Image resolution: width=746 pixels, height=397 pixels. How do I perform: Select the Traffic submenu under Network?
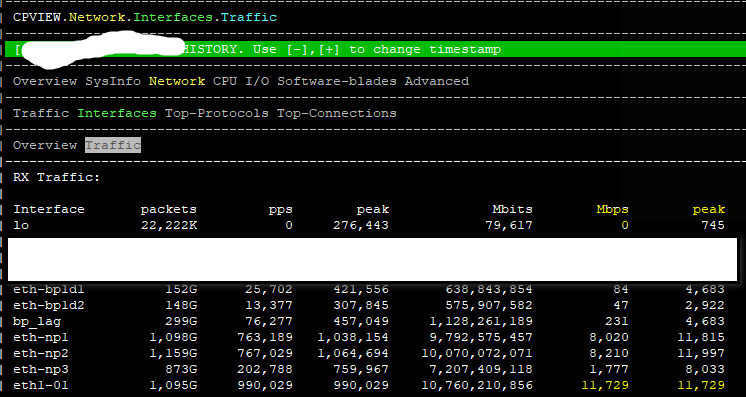click(x=41, y=113)
